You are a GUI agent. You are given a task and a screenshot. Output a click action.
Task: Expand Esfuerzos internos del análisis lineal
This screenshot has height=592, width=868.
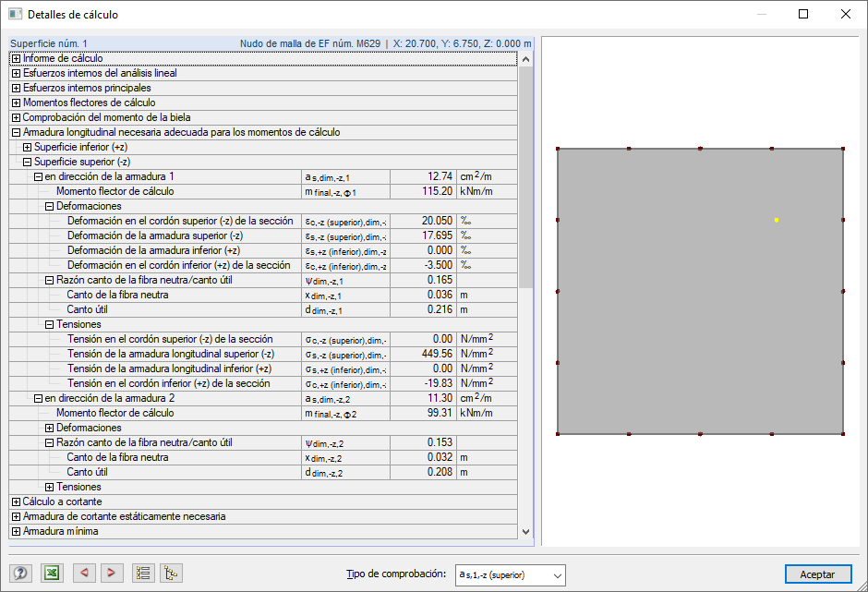tap(16, 74)
